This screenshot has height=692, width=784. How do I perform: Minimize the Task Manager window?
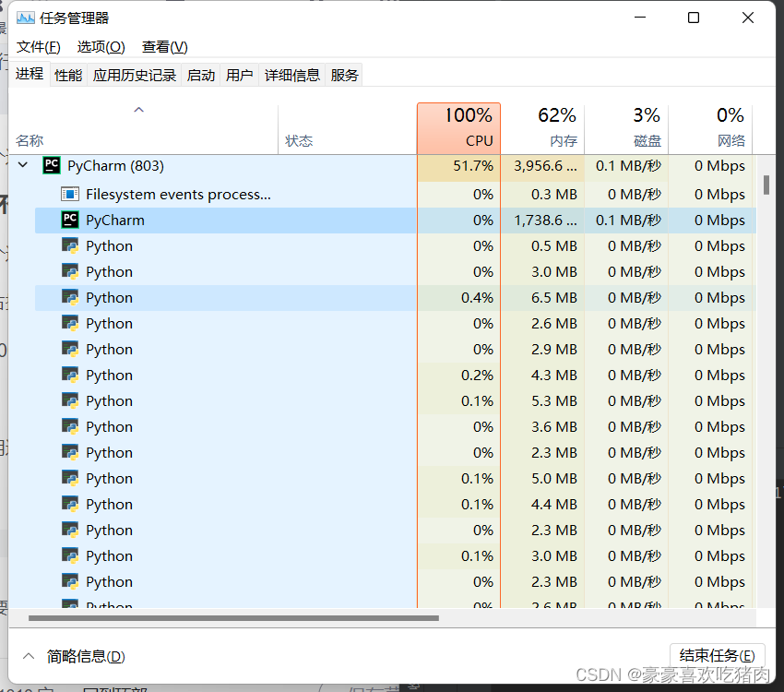pos(640,18)
